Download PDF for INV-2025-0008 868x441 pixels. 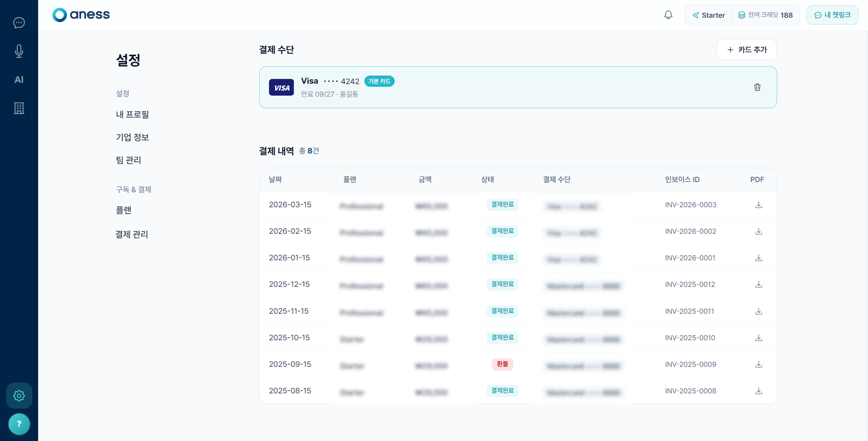758,391
